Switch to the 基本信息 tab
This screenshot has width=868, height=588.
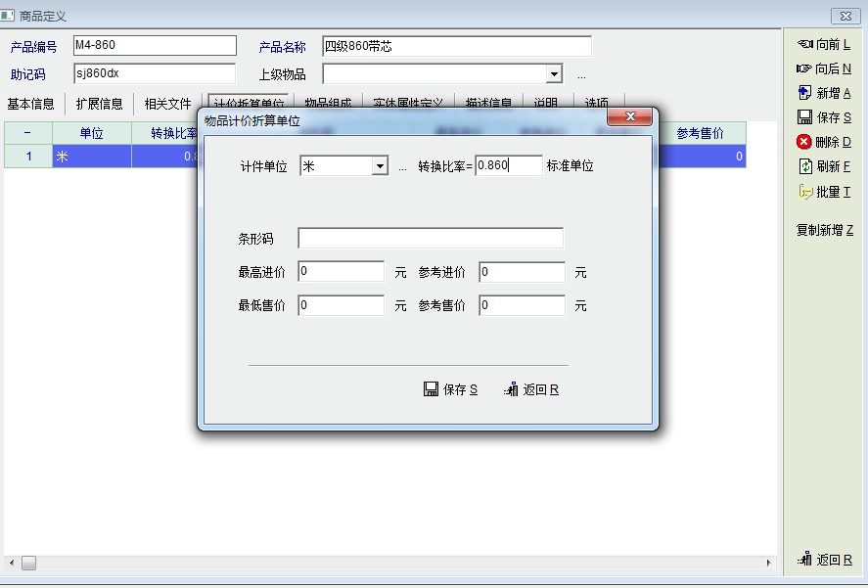tap(31, 104)
